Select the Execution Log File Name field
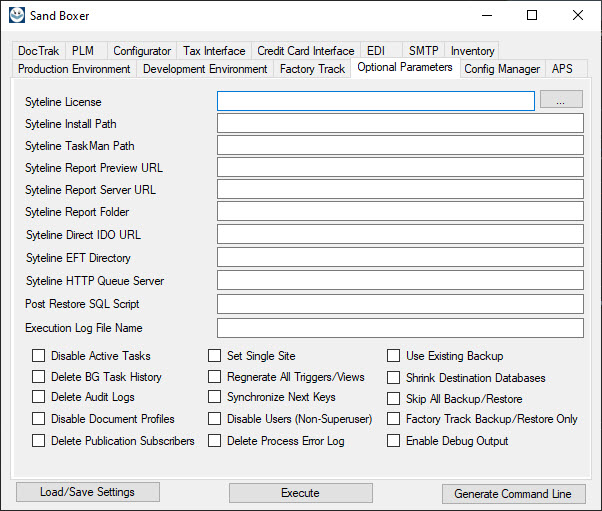Screen dimensions: 602x511 400,328
